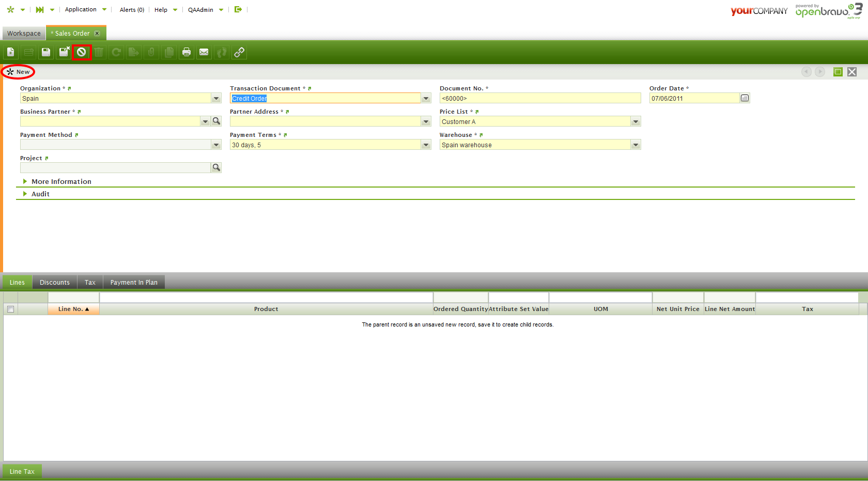
Task: Open the quick create asterisk menu
Action: pos(15,9)
